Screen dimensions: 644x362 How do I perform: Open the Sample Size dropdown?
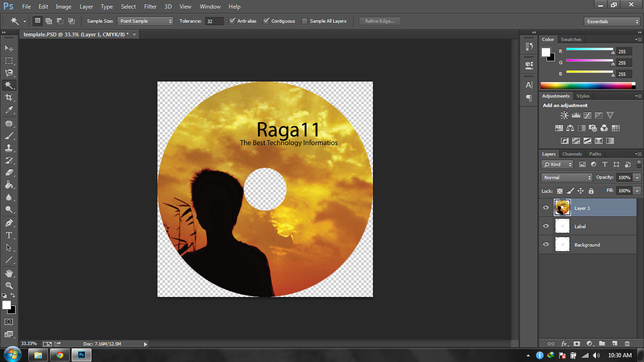click(x=145, y=21)
